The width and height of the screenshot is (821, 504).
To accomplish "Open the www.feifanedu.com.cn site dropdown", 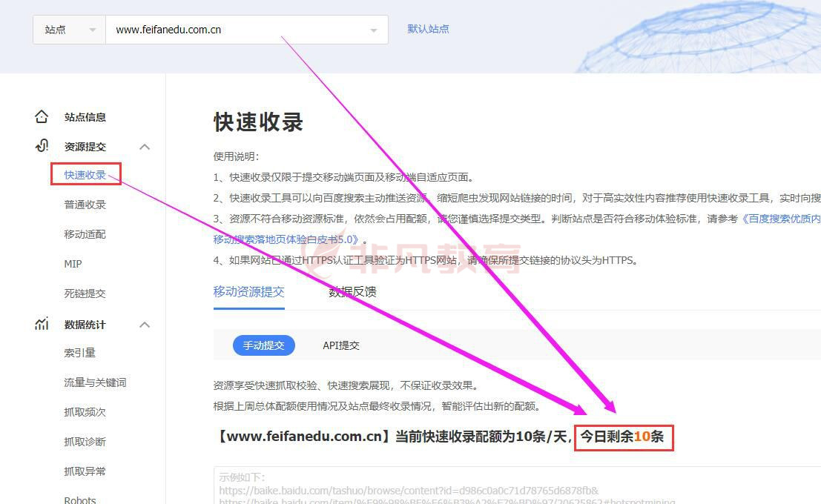I will tap(247, 30).
